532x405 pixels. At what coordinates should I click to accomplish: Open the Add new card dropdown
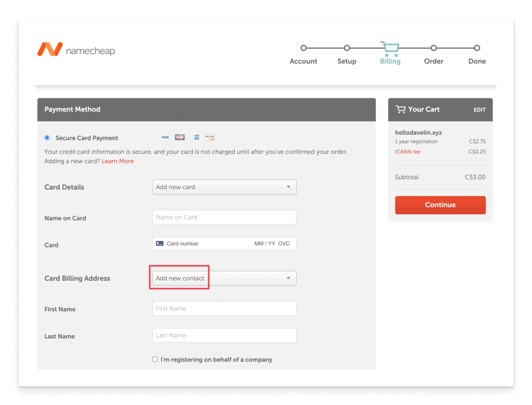tap(224, 187)
